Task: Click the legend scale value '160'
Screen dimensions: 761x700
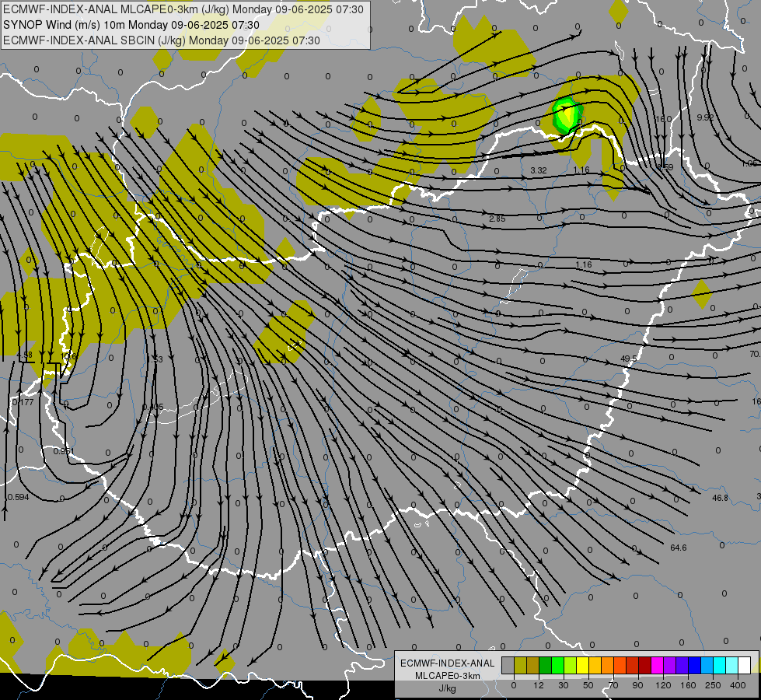Action: click(x=688, y=685)
